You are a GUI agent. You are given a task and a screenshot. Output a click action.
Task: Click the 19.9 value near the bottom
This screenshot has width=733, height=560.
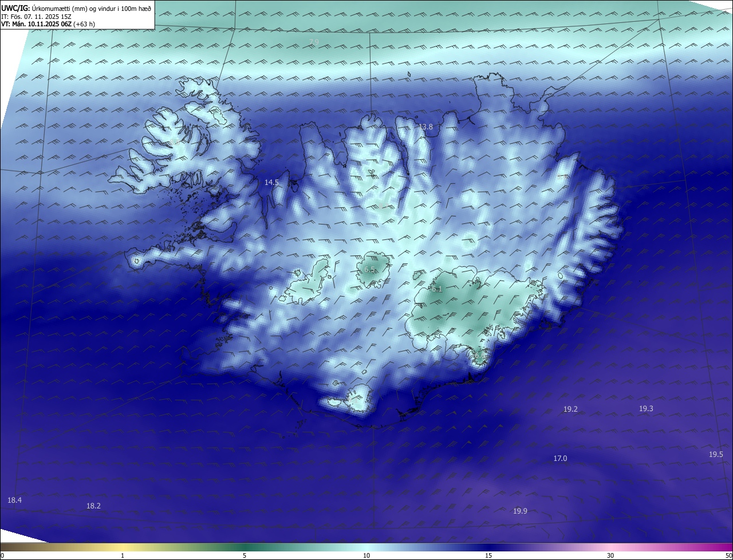(520, 511)
